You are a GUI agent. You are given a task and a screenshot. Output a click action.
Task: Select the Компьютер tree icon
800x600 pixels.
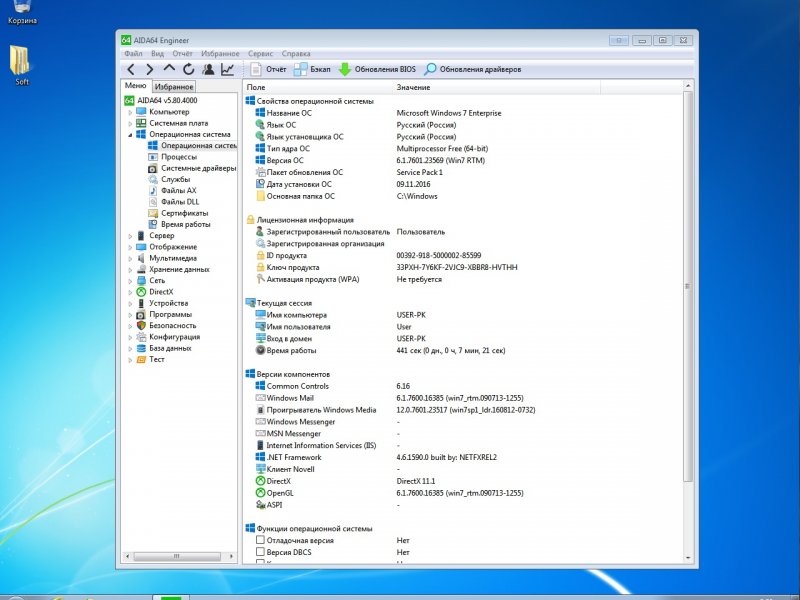pyautogui.click(x=141, y=112)
